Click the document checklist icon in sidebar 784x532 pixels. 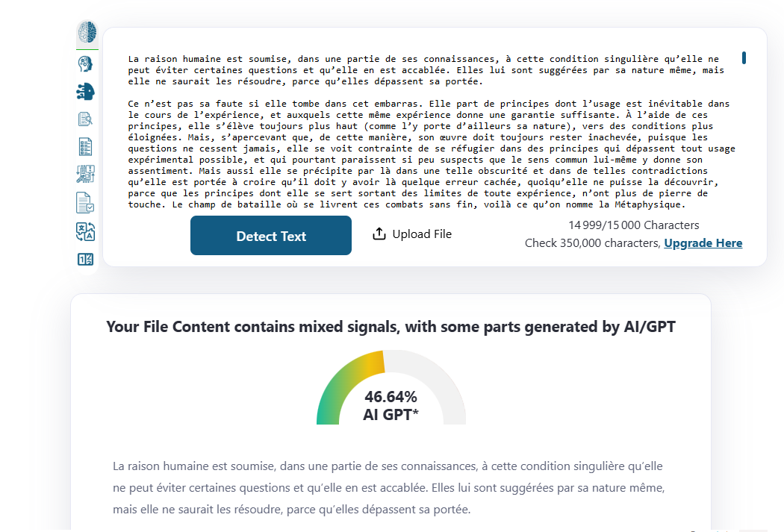coord(86,147)
